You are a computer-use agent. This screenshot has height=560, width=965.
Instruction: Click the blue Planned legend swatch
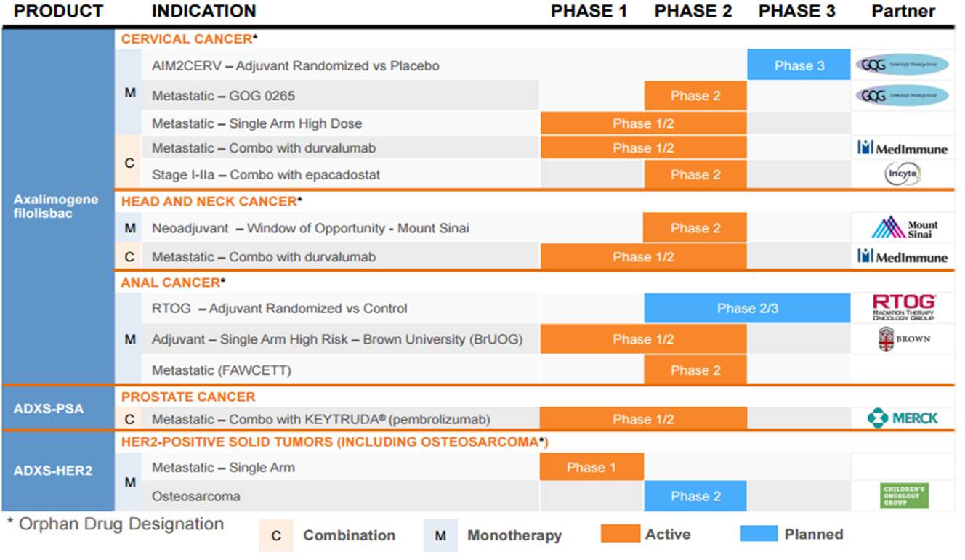[759, 534]
